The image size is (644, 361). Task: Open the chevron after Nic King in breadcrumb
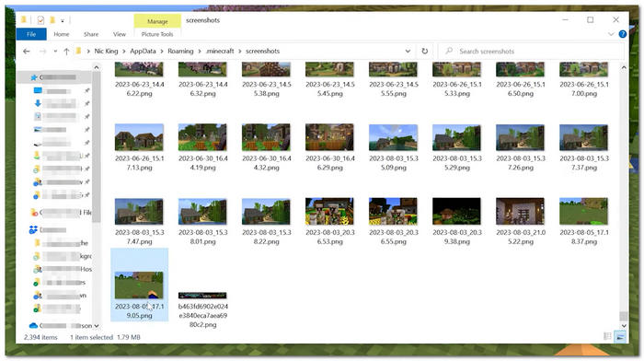pos(124,51)
